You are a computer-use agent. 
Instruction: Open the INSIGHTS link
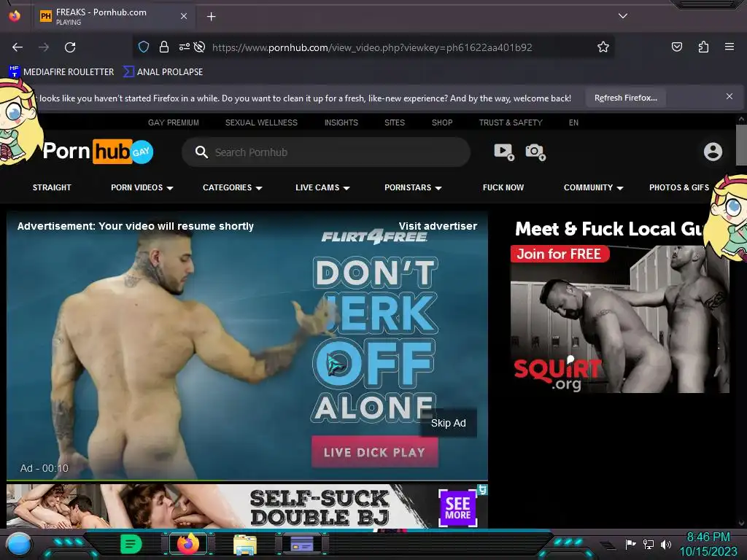point(341,122)
